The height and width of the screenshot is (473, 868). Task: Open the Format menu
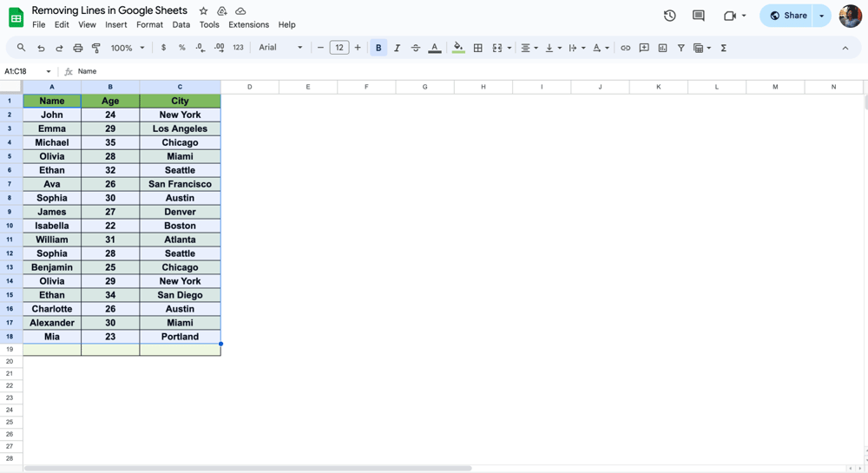click(149, 24)
